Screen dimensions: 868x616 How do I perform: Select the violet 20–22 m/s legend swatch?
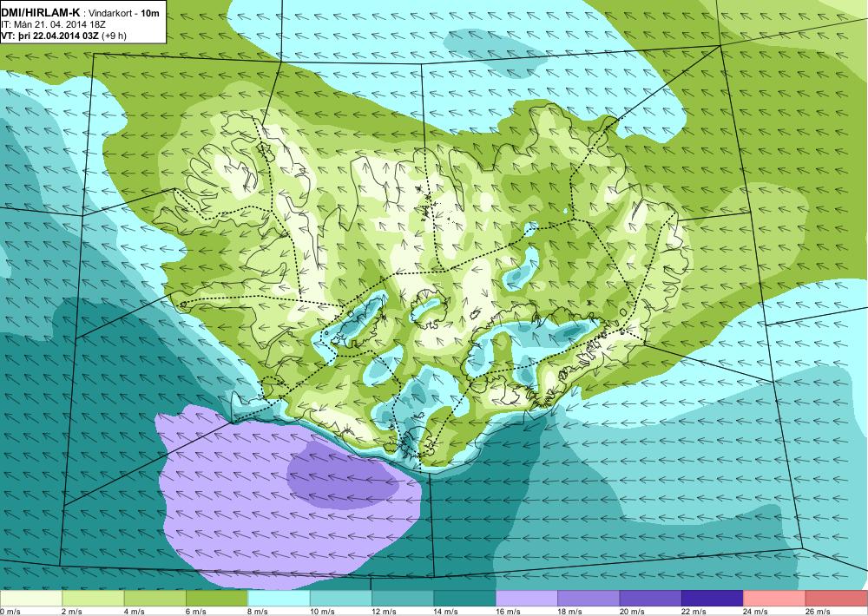click(651, 598)
